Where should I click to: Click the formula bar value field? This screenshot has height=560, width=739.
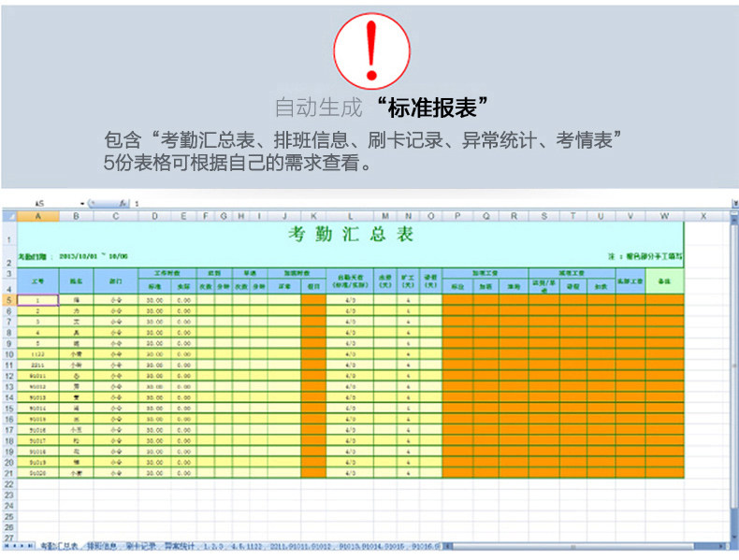point(431,204)
